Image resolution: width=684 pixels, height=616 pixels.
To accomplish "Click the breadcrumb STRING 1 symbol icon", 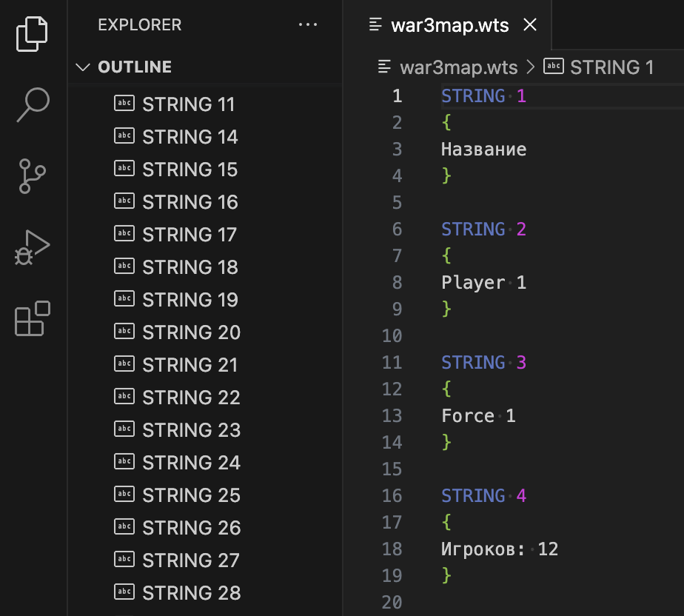I will 553,67.
